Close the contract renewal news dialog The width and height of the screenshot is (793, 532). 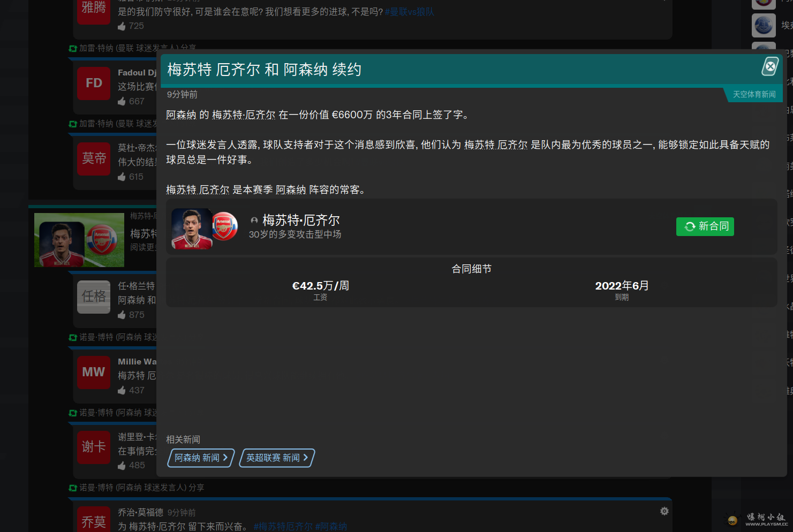pyautogui.click(x=770, y=67)
